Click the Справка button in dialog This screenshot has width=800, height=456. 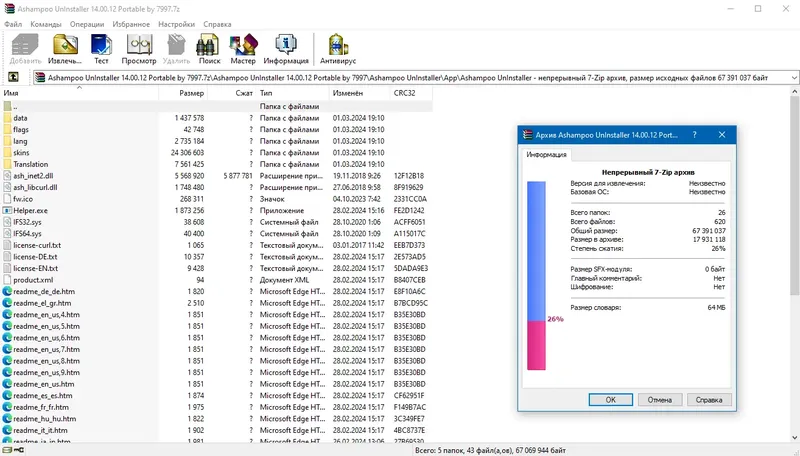709,400
